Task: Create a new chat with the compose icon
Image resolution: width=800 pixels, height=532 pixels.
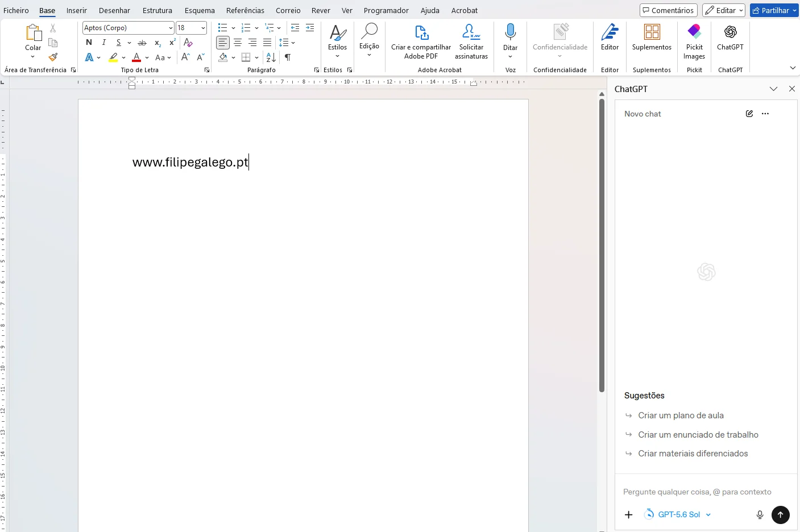Action: point(749,114)
